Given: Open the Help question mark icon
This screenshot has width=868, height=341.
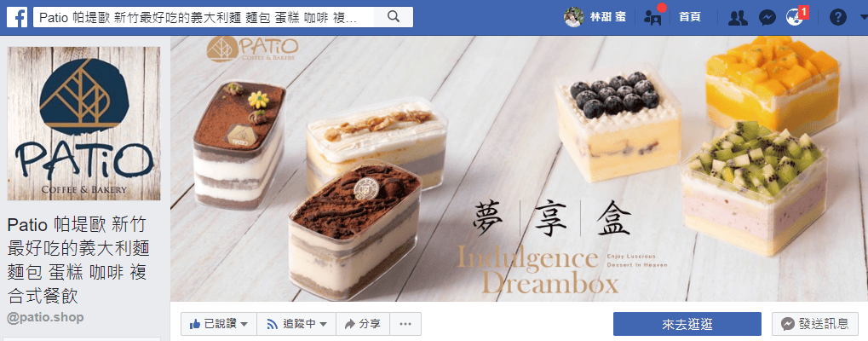Looking at the screenshot, I should pyautogui.click(x=837, y=18).
